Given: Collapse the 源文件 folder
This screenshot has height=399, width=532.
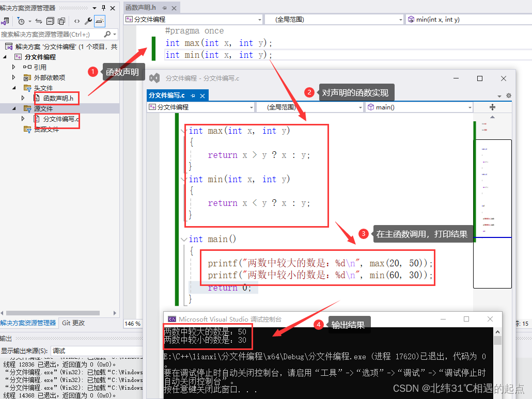Looking at the screenshot, I should click(x=14, y=108).
